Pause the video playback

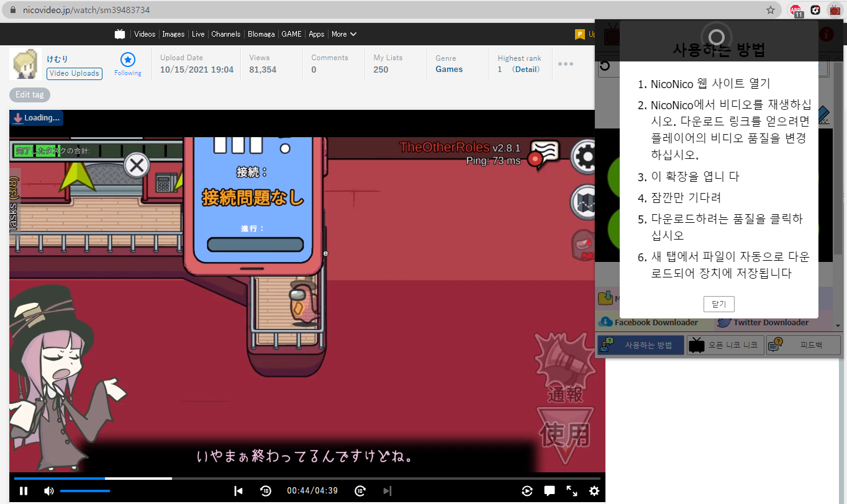click(x=24, y=491)
